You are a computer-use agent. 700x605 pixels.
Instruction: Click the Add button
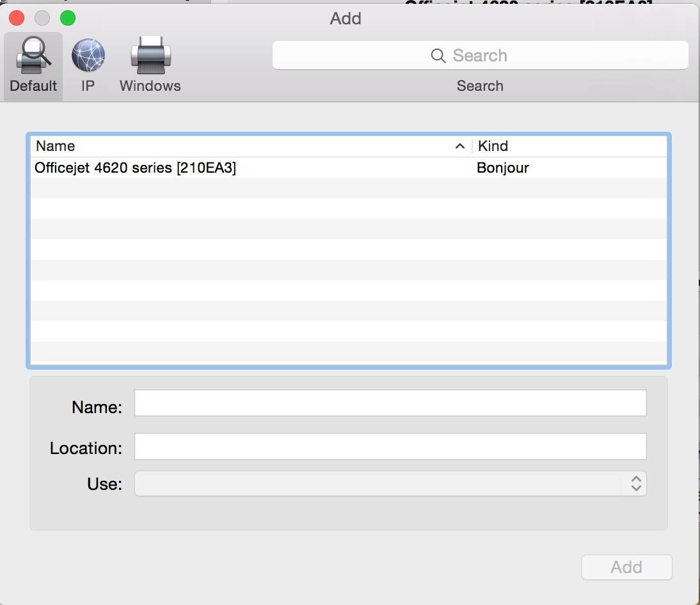[626, 567]
